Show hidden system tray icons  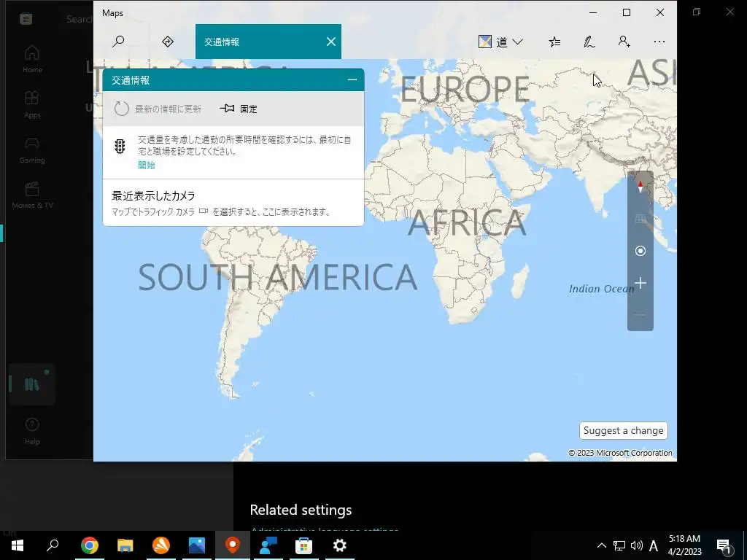click(x=602, y=545)
